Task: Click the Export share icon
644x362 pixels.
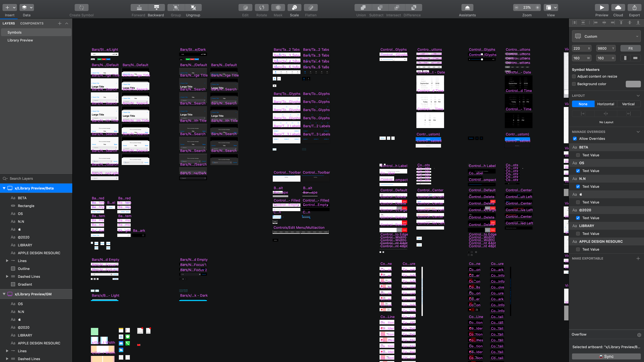Action: click(x=635, y=8)
